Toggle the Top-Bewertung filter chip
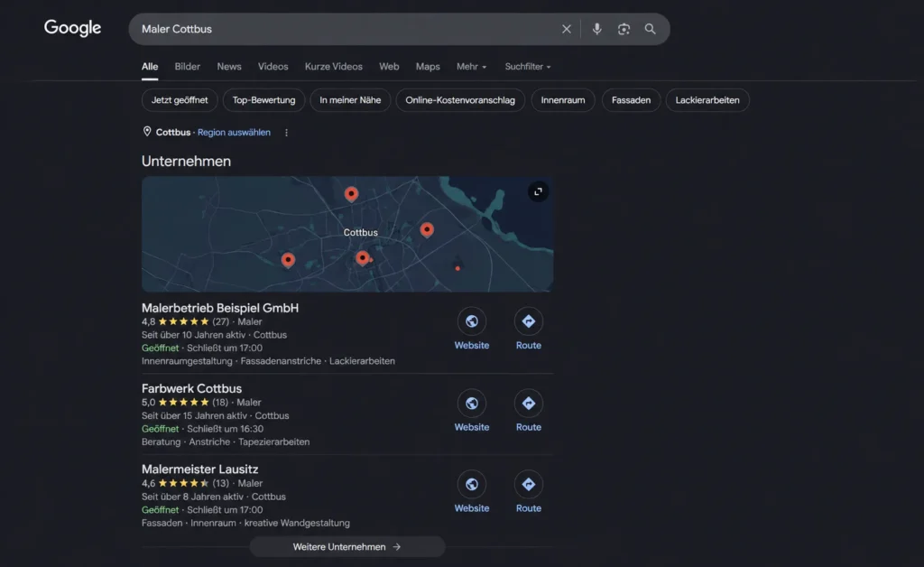This screenshot has width=924, height=567. pyautogui.click(x=263, y=100)
